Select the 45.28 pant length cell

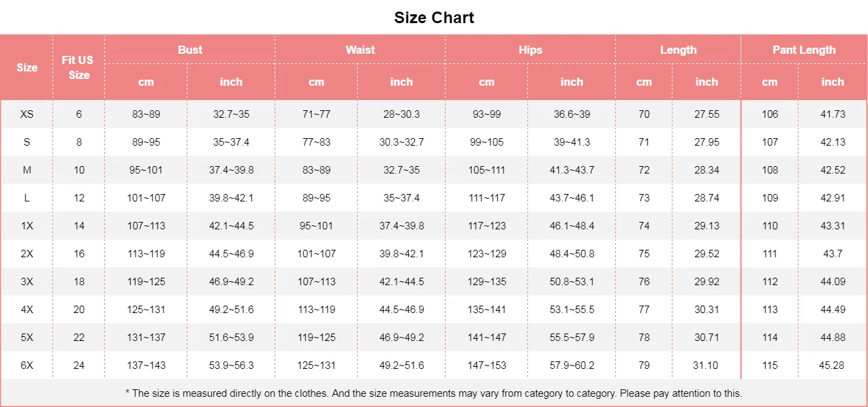tap(832, 365)
